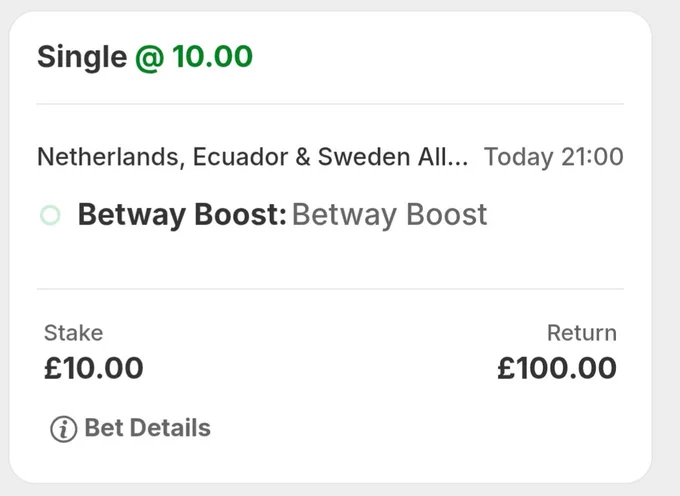
Task: Click the @ symbol in the odds heading
Action: click(150, 58)
